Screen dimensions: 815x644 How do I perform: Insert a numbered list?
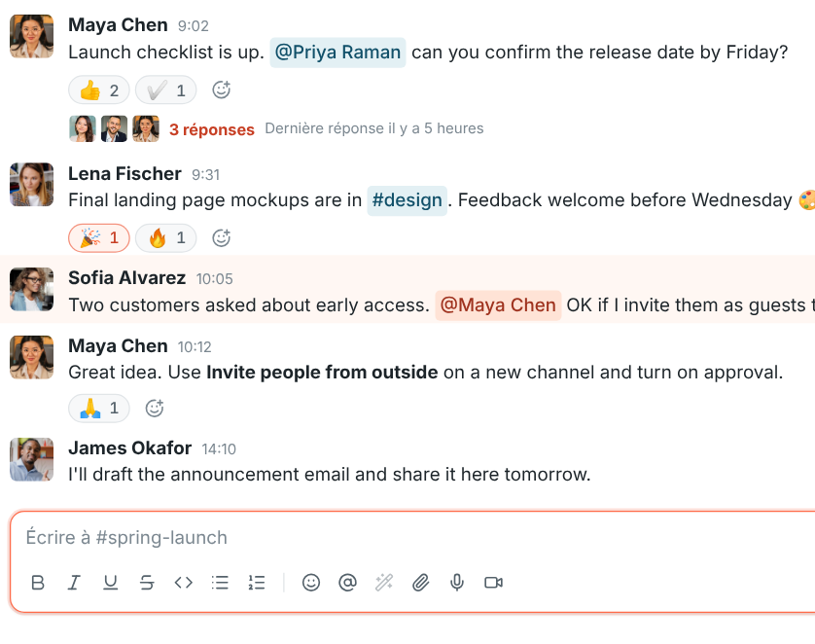257,583
